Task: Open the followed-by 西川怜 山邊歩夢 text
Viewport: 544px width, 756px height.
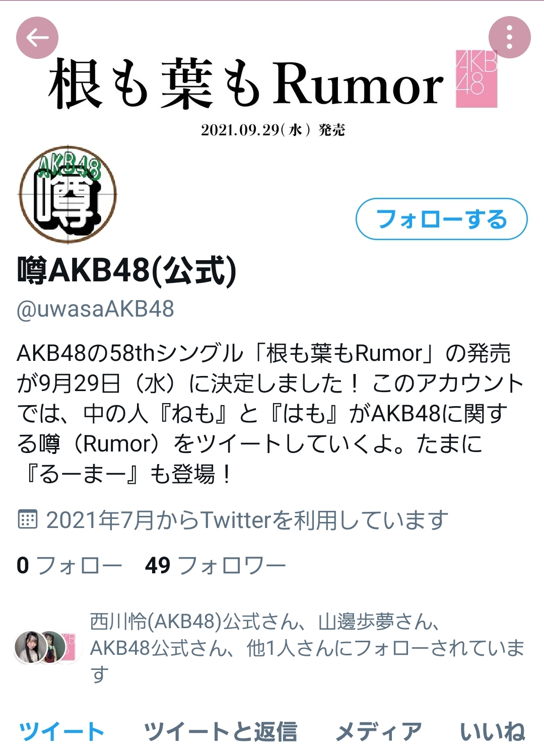Action: (307, 648)
